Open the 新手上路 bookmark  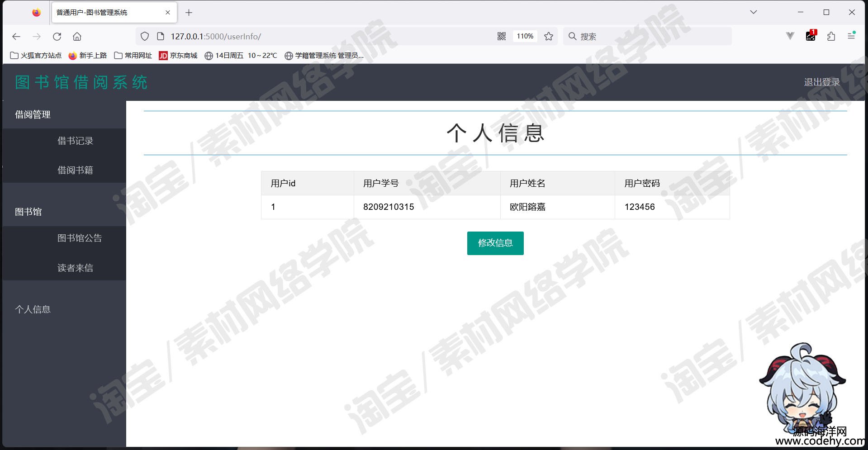tap(88, 56)
